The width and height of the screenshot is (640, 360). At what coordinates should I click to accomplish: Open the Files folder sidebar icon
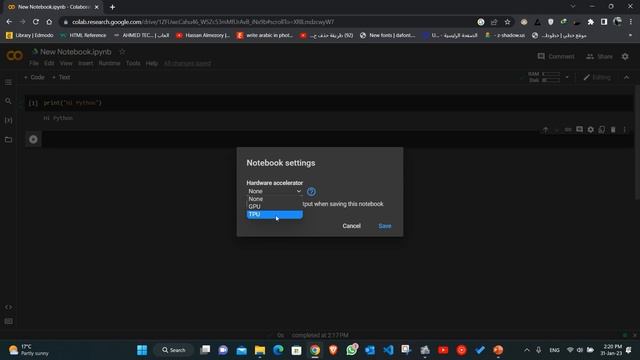(x=8, y=140)
